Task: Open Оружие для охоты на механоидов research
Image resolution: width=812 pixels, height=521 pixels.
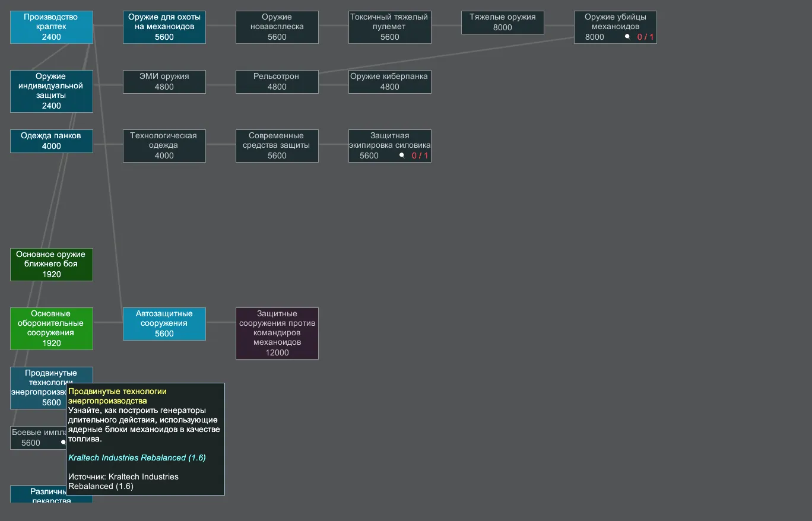Action: (164, 27)
